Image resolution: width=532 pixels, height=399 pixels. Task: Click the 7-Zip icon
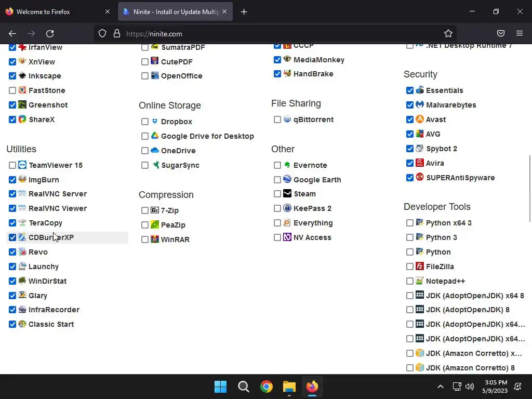(x=155, y=210)
